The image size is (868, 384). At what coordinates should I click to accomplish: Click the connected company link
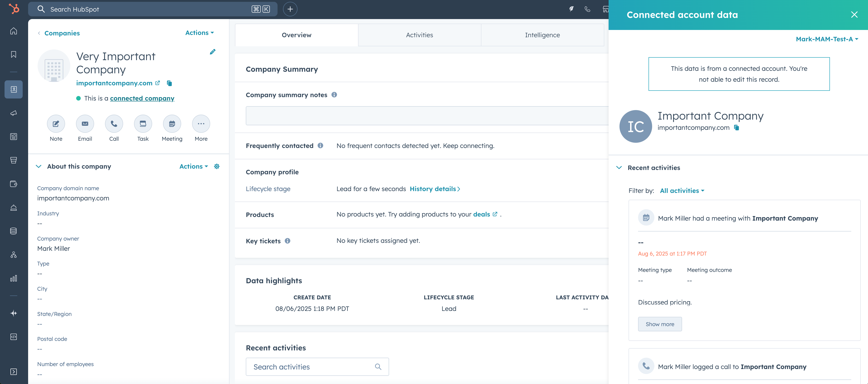point(142,98)
